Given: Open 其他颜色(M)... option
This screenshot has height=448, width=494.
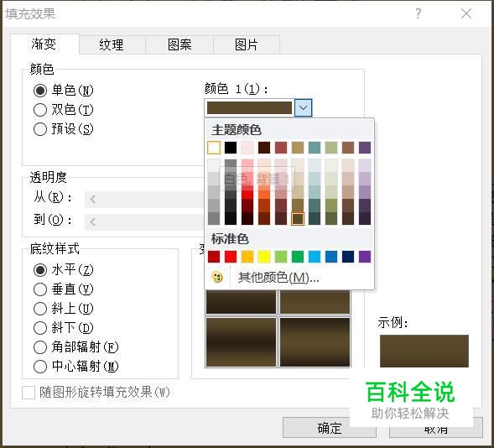Looking at the screenshot, I should tap(278, 278).
